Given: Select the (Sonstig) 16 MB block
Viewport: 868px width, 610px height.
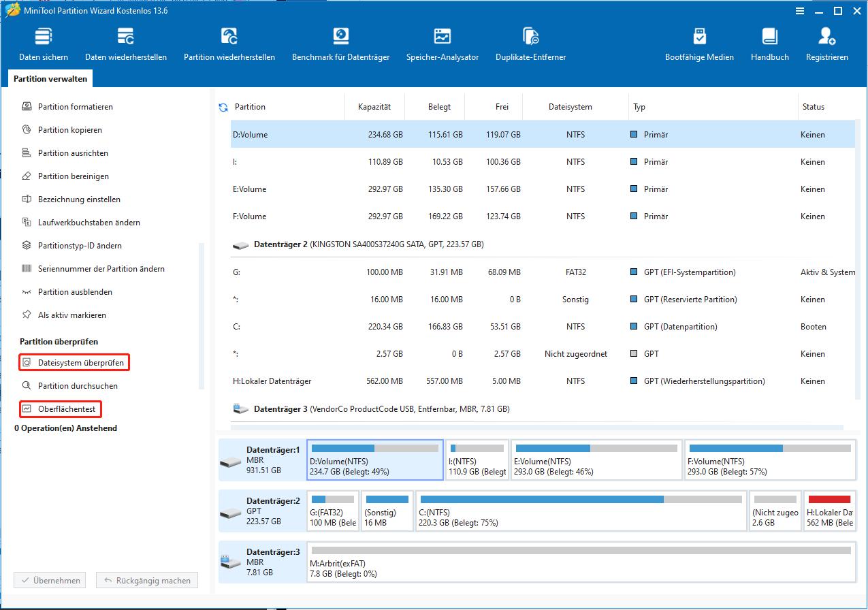Looking at the screenshot, I should 387,511.
